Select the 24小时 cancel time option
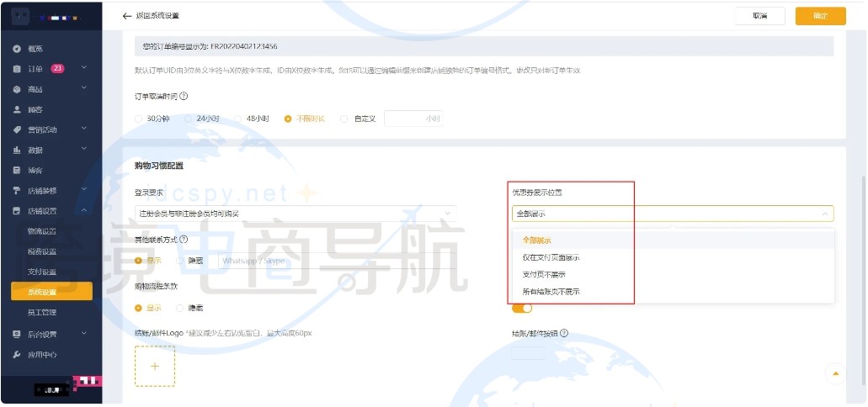Image resolution: width=868 pixels, height=407 pixels. tap(189, 119)
